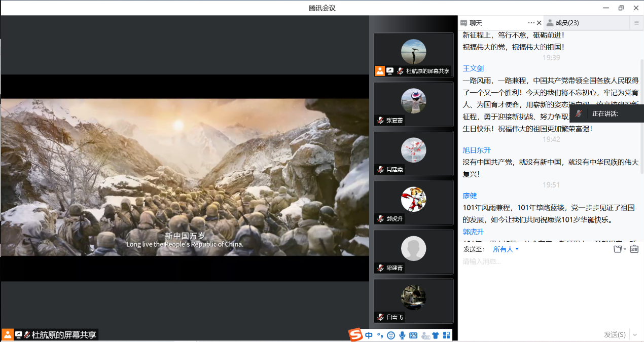The width and height of the screenshot is (644, 342).
Task: Click sender name 郭虎升 in chat list
Action: pos(473,232)
